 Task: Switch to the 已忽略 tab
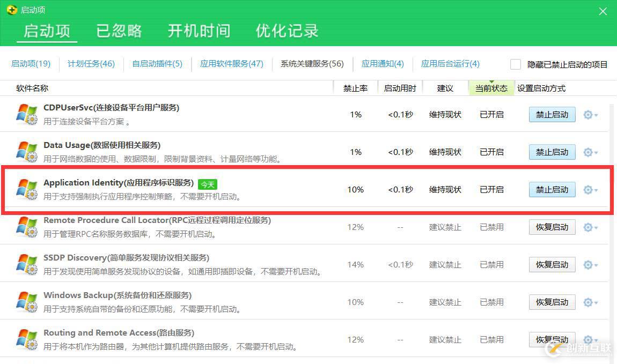coord(118,31)
